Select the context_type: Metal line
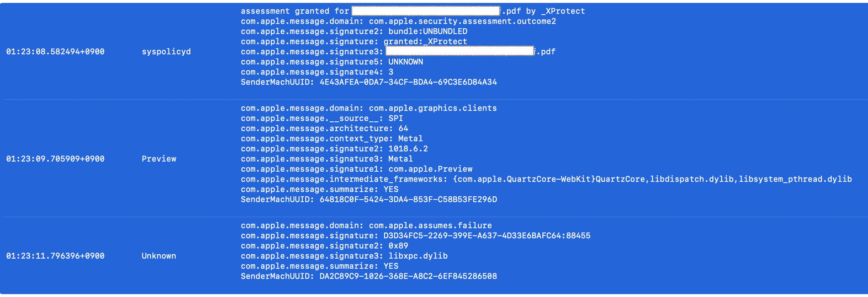 pyautogui.click(x=332, y=139)
